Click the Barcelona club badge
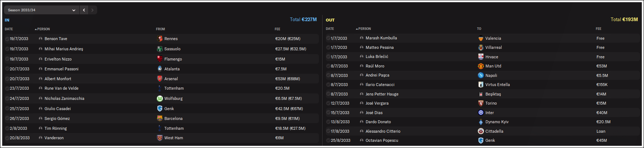 point(160,118)
